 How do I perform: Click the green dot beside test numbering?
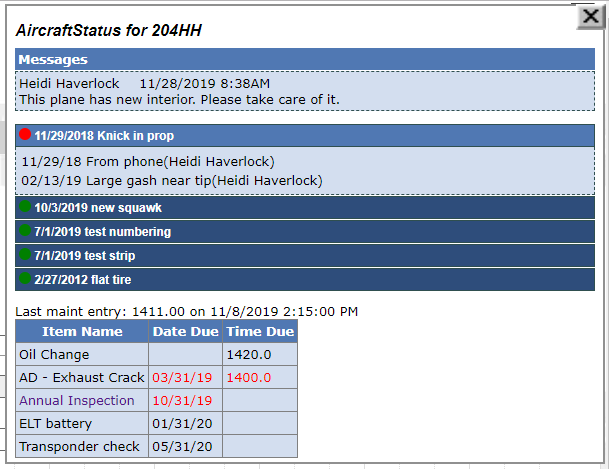tap(25, 230)
